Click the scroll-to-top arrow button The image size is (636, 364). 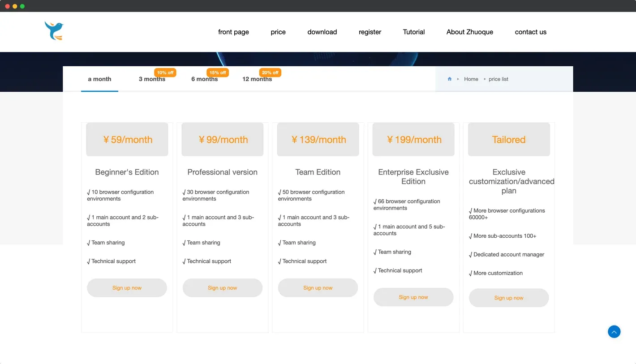614,331
